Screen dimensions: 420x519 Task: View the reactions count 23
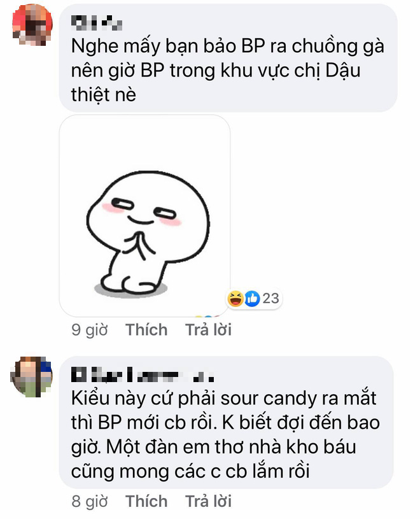pos(271,299)
